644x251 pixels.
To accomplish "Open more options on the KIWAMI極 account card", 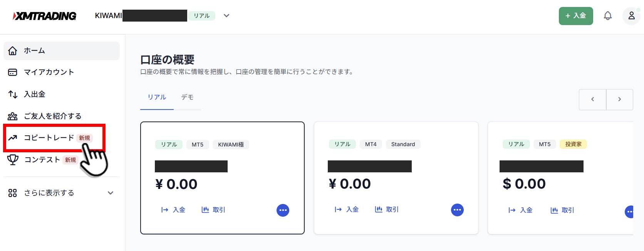I will [x=283, y=210].
